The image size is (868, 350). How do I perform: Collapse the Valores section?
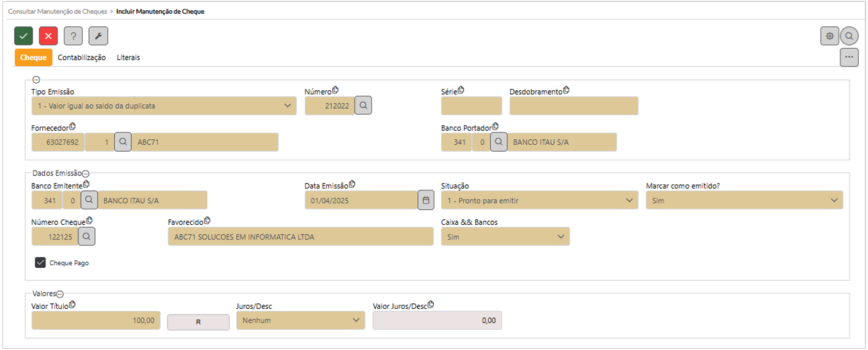(60, 294)
